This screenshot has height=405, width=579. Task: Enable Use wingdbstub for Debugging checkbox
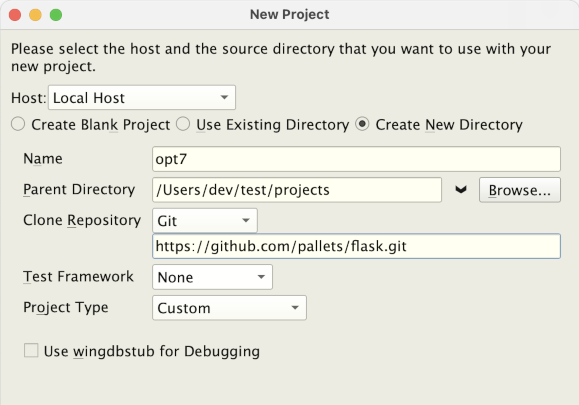pos(31,350)
